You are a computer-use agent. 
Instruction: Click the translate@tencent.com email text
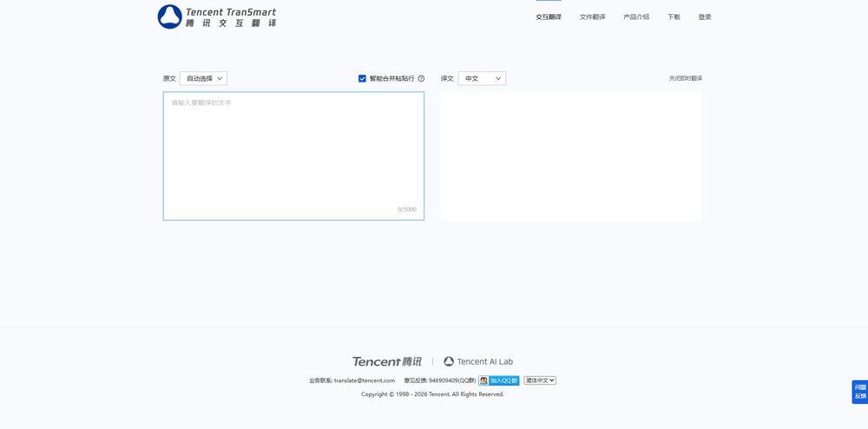365,380
